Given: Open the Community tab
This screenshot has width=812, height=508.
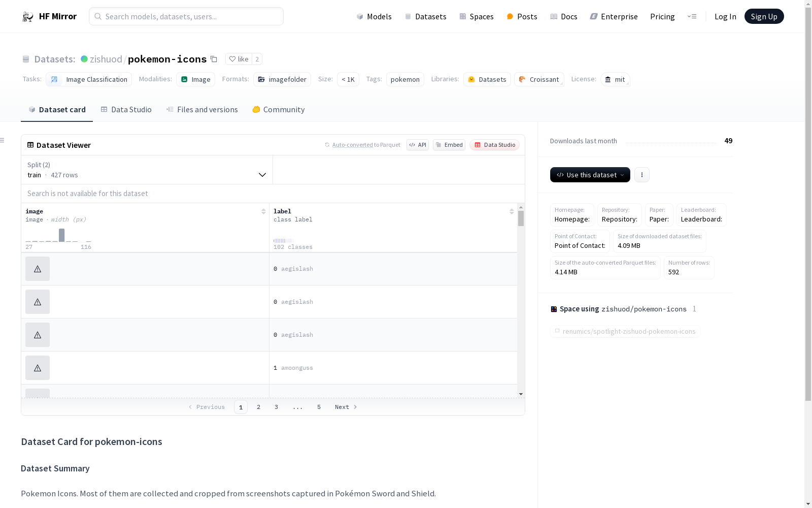Looking at the screenshot, I should 279,110.
